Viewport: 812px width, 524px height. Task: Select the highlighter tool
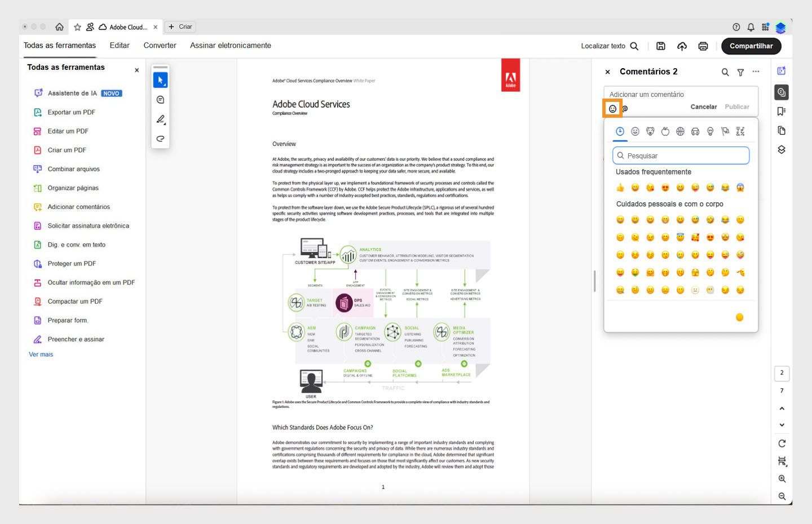[x=160, y=119]
